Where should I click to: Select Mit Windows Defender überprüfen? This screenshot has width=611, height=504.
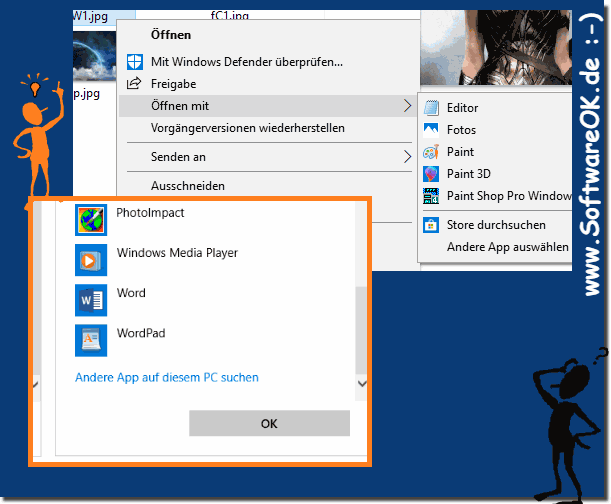point(247,62)
